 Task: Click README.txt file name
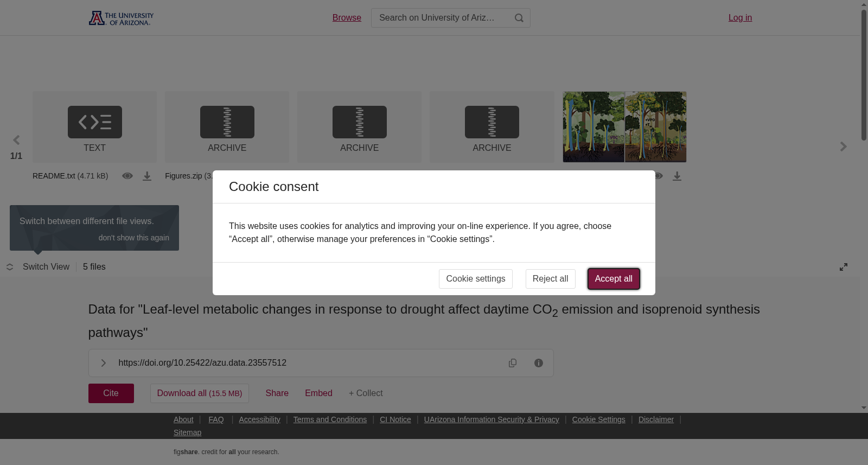pos(54,176)
